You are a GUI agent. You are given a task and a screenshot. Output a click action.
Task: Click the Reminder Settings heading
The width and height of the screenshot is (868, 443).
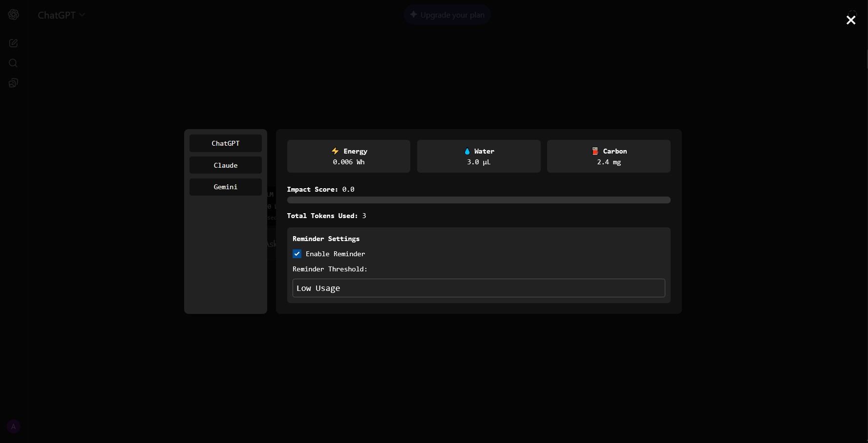[x=326, y=239]
